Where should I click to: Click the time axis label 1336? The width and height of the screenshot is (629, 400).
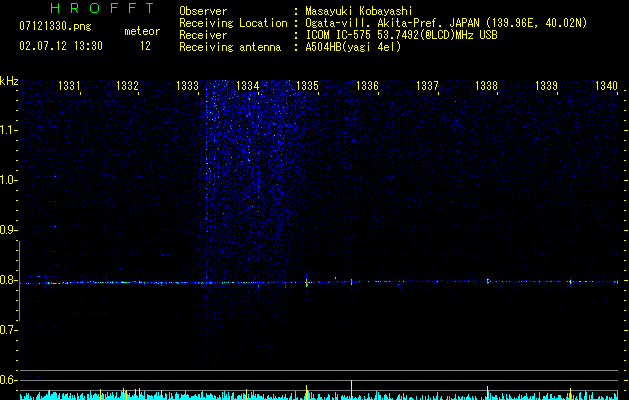[367, 86]
